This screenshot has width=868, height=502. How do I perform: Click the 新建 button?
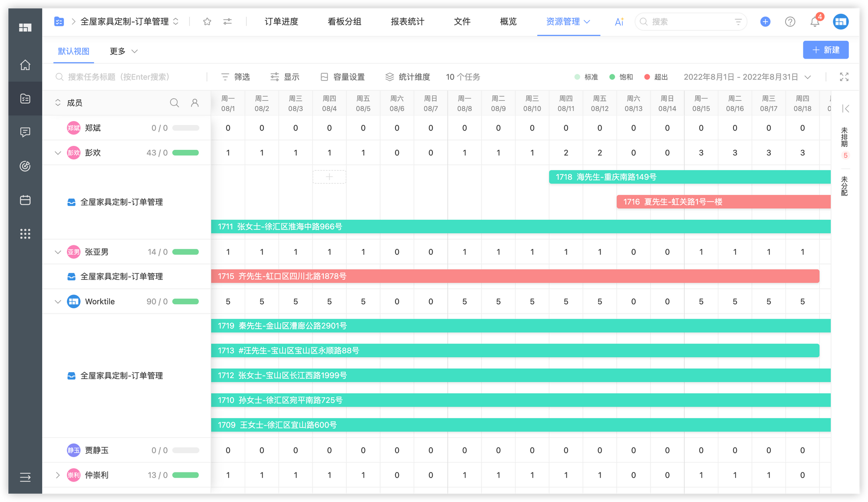(825, 50)
